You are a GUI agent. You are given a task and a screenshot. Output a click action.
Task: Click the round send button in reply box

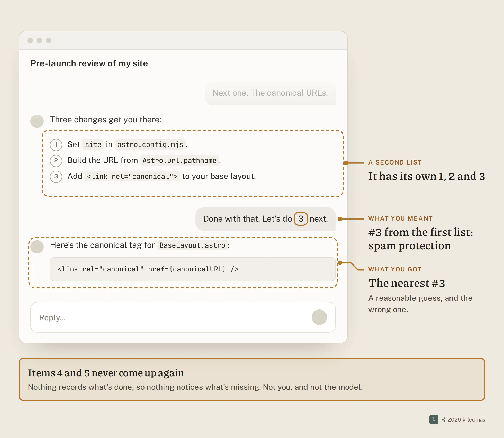[319, 317]
